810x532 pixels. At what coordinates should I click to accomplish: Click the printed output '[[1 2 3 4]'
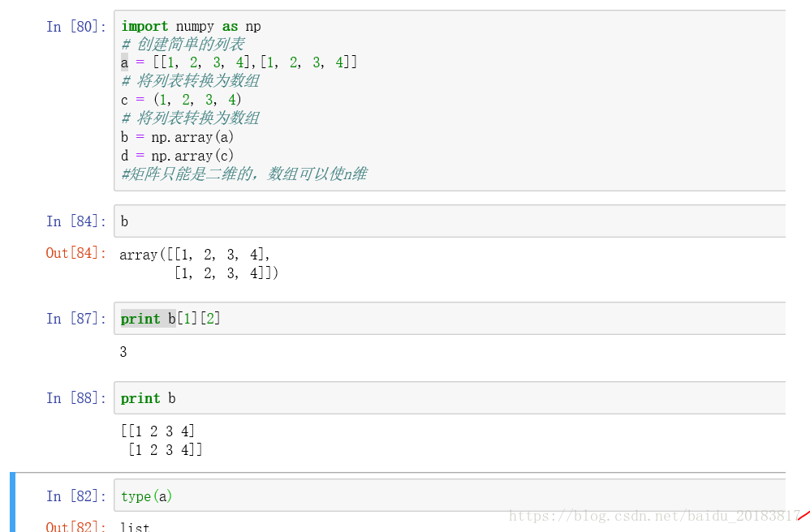157,431
